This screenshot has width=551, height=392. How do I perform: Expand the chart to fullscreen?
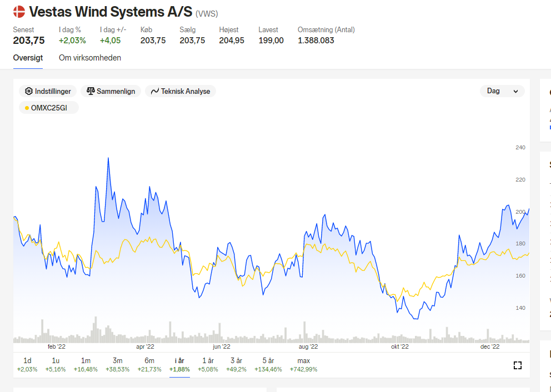pyautogui.click(x=517, y=365)
